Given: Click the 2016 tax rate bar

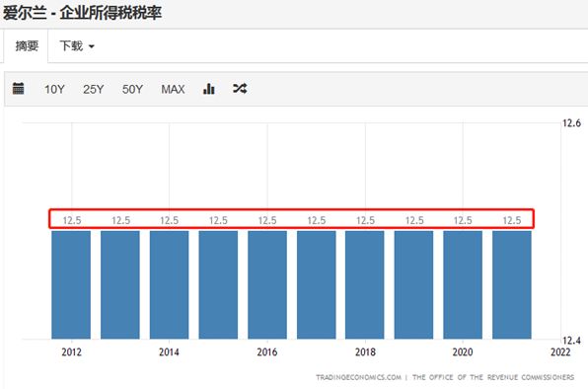Looking at the screenshot, I should coord(267,284).
